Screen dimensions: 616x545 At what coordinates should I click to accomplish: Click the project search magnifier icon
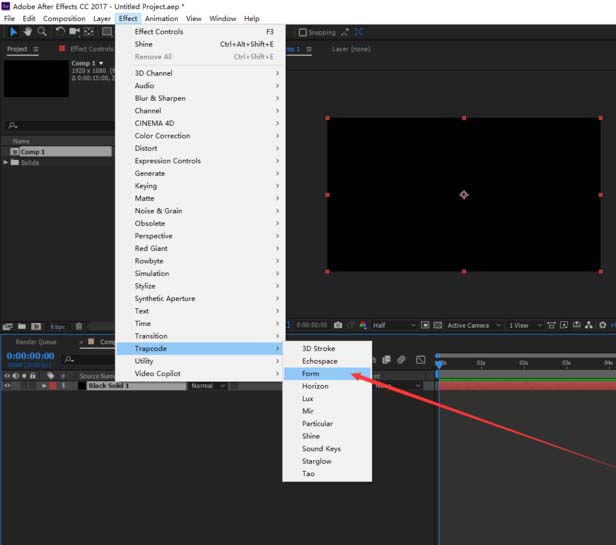pos(11,126)
